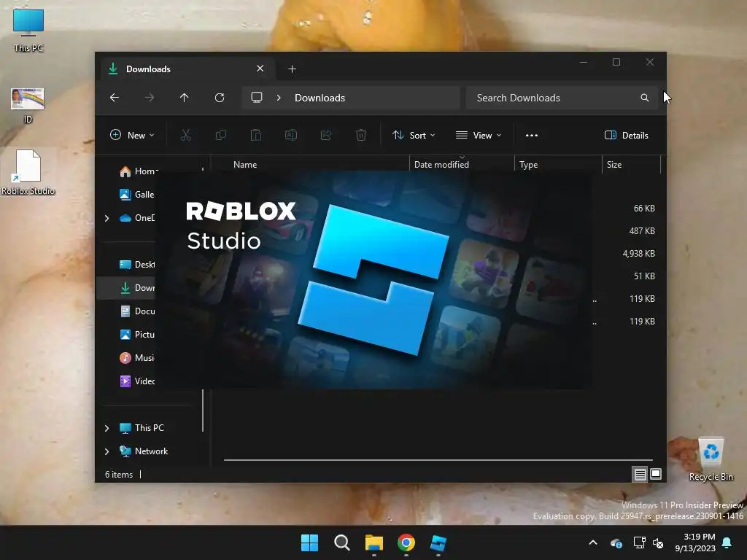Close the Downloads tab
The width and height of the screenshot is (747, 560).
(x=260, y=69)
